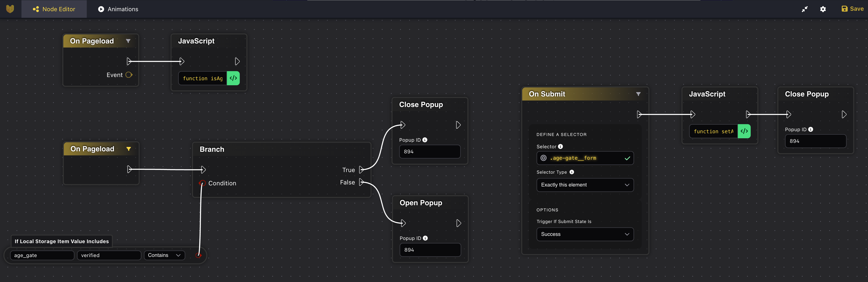Click the fit-to-view icon in the top bar
Image resolution: width=868 pixels, height=282 pixels.
click(805, 9)
